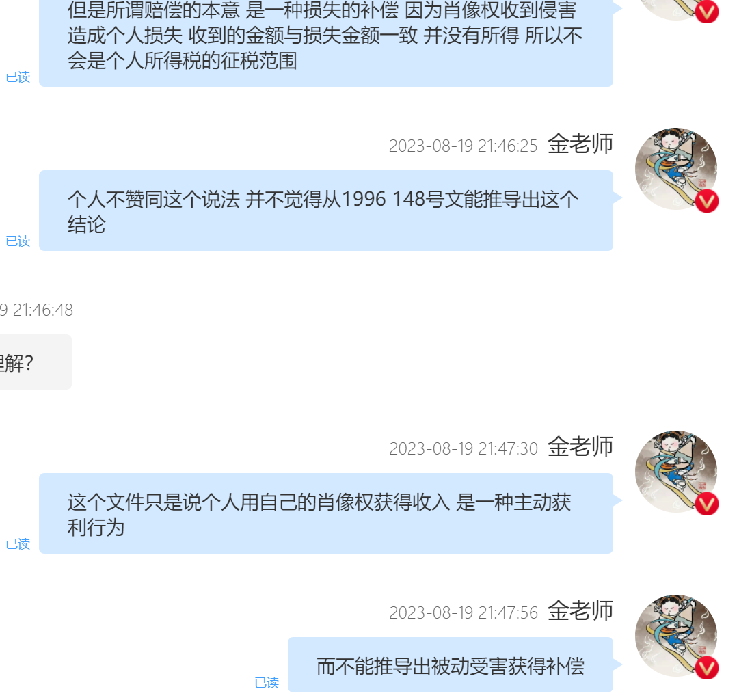Click red V badge on 21:47:30 avatar
This screenshot has height=700, width=752.
(707, 504)
